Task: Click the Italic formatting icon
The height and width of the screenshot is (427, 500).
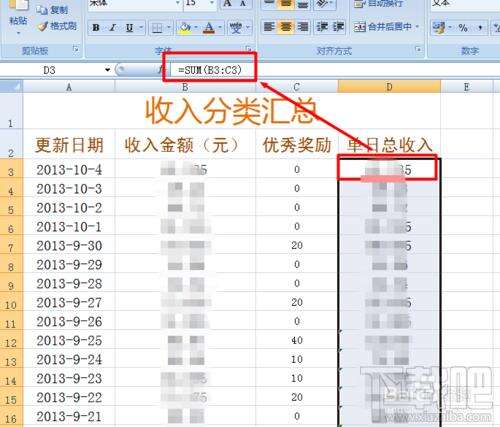Action: coord(113,28)
